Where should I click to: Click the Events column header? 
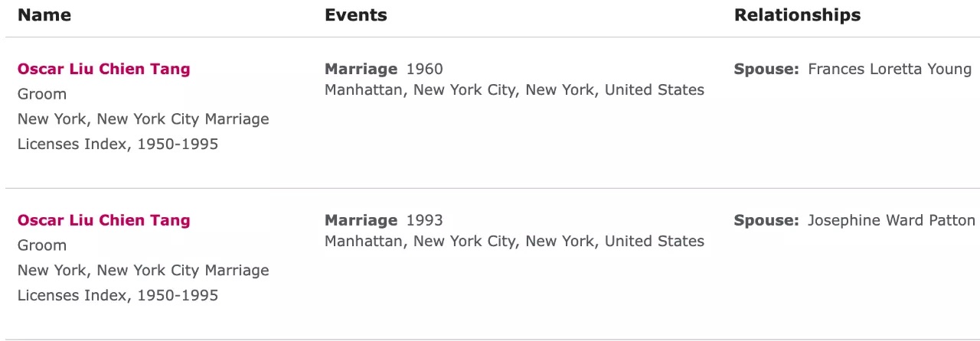click(355, 15)
